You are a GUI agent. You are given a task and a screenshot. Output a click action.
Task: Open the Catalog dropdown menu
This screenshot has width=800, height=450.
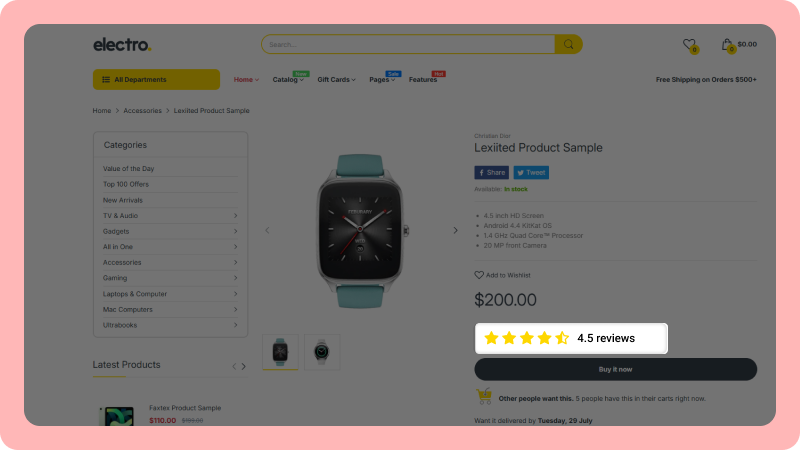(288, 80)
